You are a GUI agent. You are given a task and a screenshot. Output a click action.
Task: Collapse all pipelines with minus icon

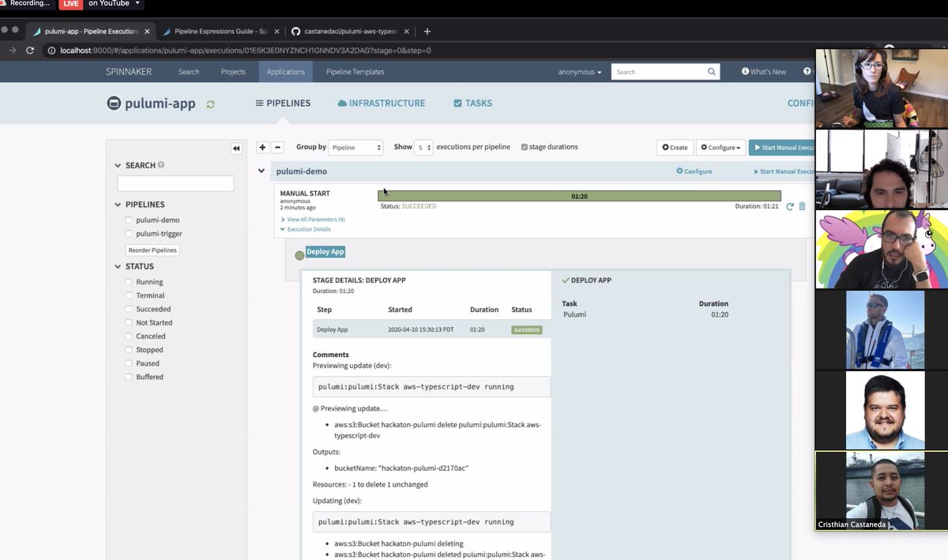click(277, 148)
